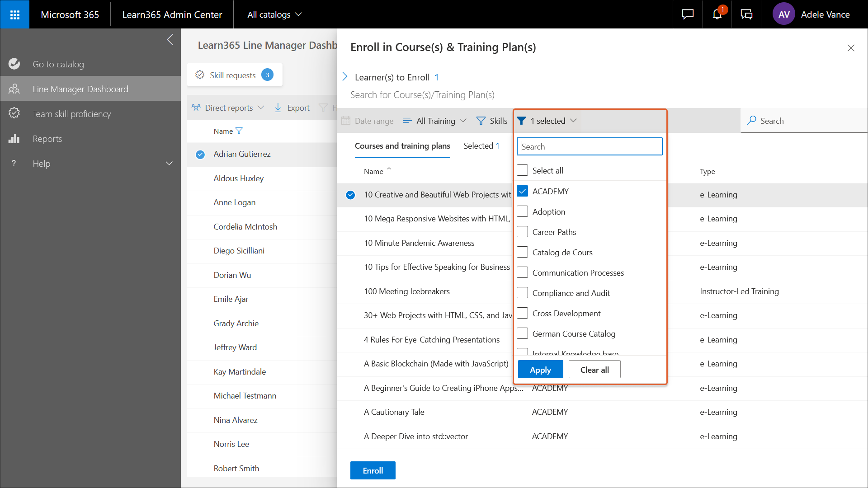Open Team skill proficiency menu item
868x488 pixels.
[71, 114]
